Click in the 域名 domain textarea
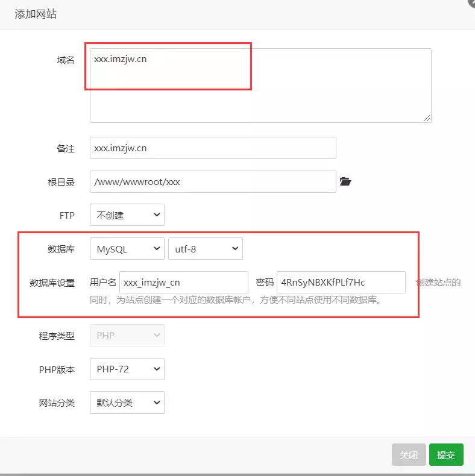Screen dimensions: 475x476 coord(260,86)
